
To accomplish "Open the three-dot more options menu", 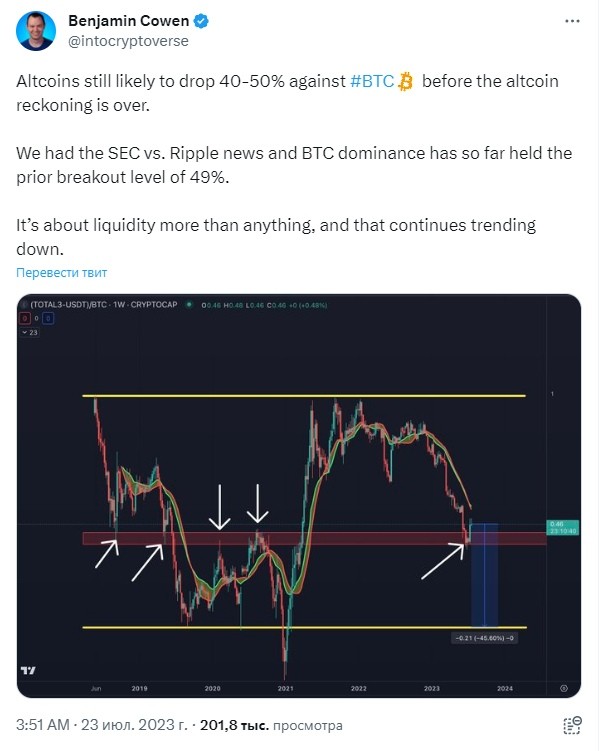I will pos(572,21).
